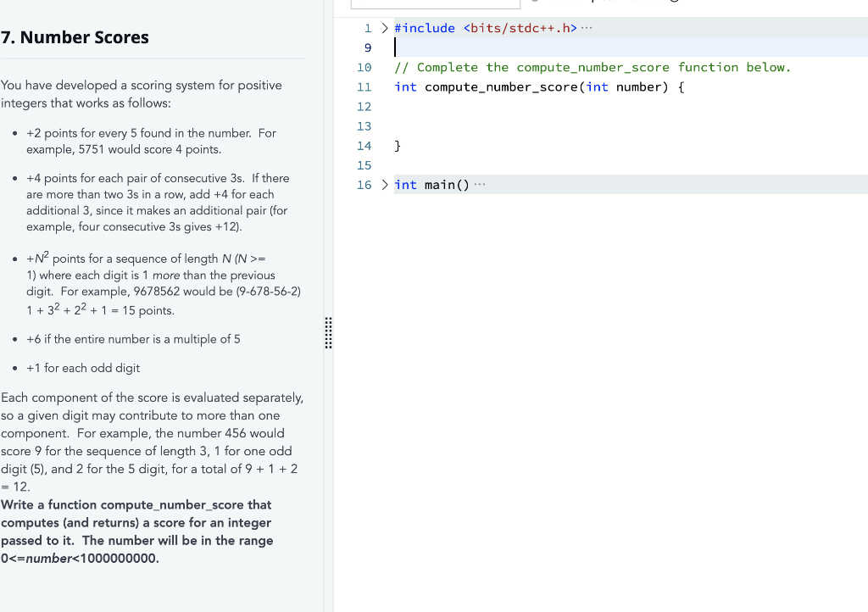This screenshot has height=612, width=868.
Task: Click the '+2 points for every 5' bullet
Action: [151, 141]
